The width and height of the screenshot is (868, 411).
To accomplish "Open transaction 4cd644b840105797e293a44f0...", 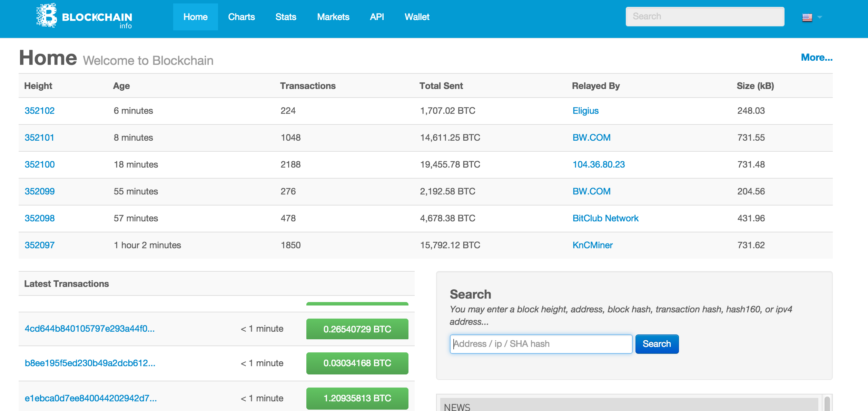I will coord(90,329).
